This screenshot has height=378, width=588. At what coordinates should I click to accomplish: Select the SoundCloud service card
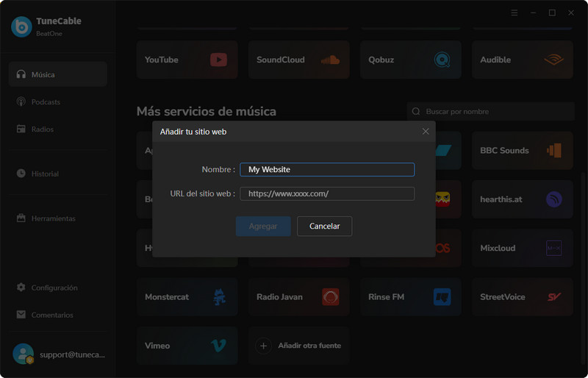point(299,60)
